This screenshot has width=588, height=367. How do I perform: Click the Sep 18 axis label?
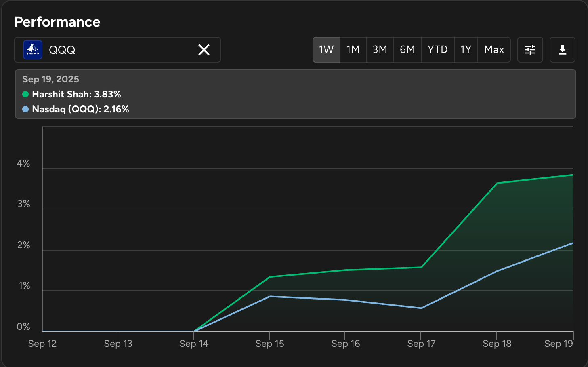[497, 344]
